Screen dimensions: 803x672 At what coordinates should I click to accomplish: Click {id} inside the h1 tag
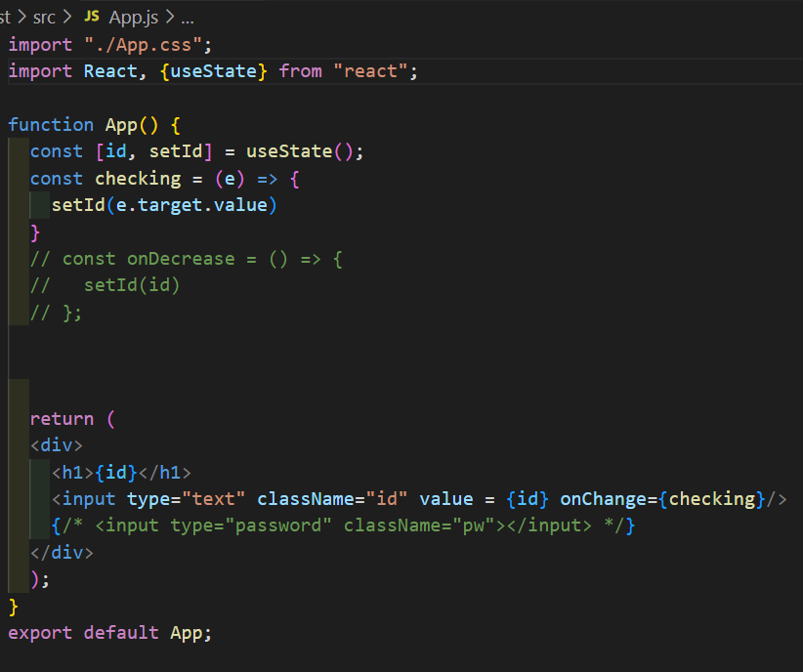[116, 472]
